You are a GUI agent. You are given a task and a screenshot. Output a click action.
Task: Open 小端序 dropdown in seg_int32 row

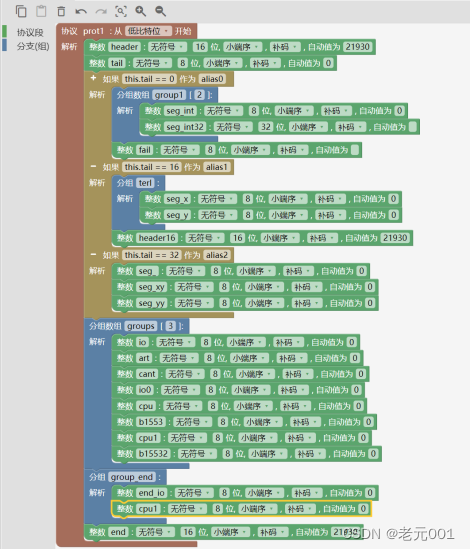[x=308, y=127]
